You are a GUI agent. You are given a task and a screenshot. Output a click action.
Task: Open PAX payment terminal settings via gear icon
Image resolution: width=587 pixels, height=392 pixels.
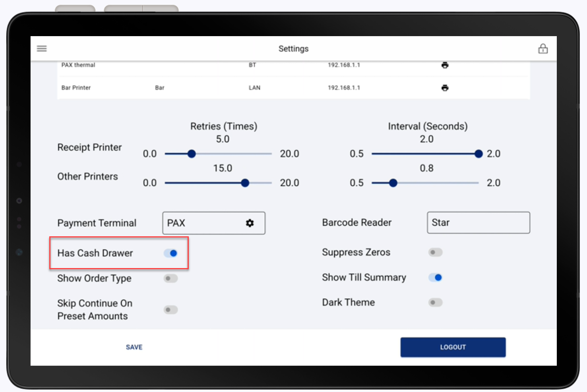(250, 223)
